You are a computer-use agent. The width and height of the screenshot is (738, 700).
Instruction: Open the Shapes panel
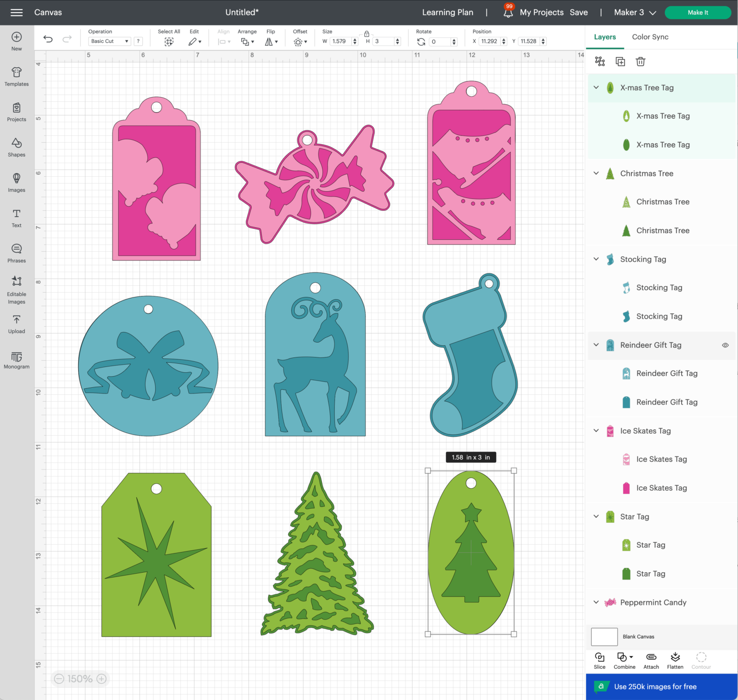16,147
